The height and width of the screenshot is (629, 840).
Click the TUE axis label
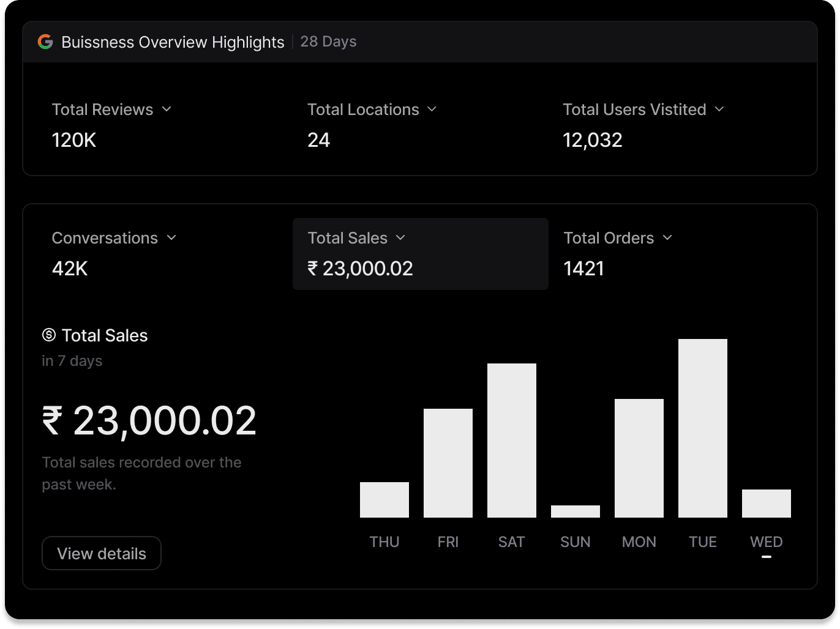tap(703, 542)
